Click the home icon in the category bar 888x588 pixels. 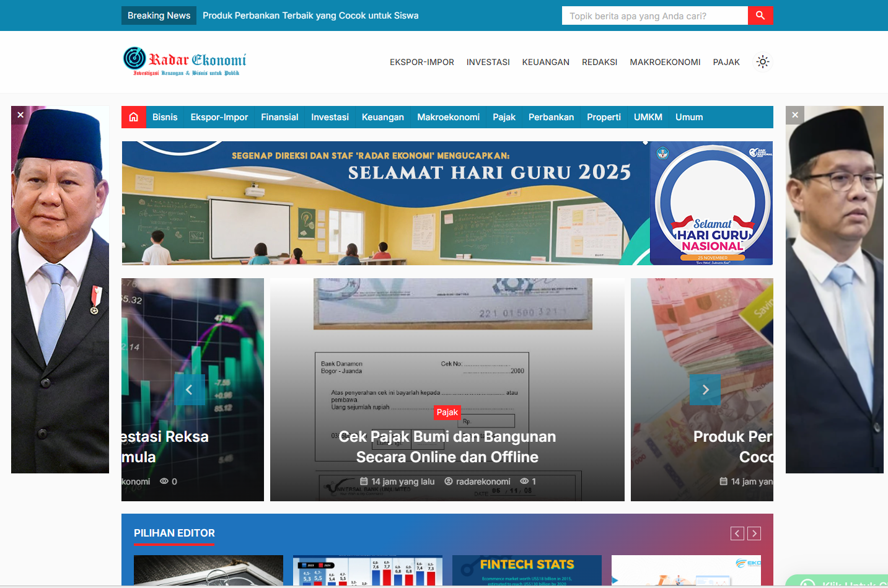(x=133, y=116)
